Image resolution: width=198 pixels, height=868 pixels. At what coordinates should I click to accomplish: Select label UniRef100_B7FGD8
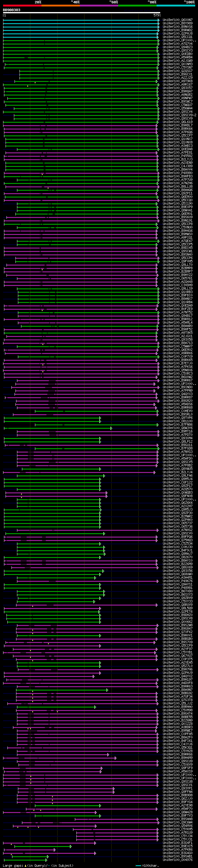pos(178,449)
